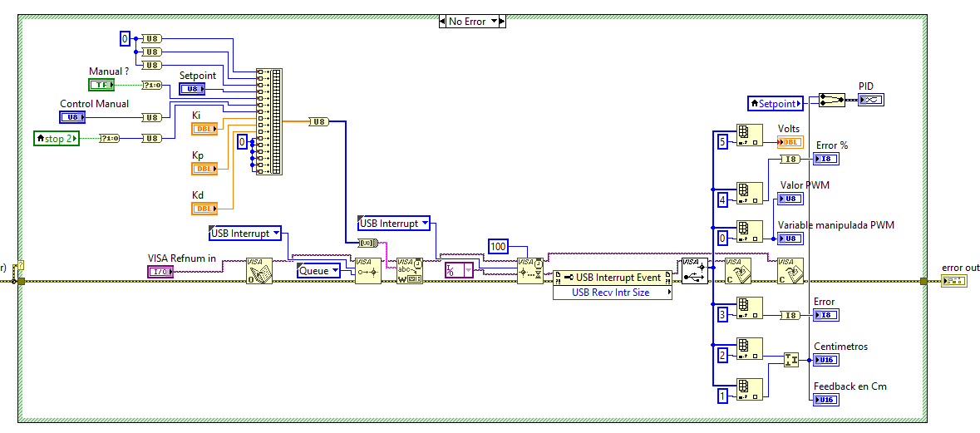Image resolution: width=980 pixels, height=433 pixels.
Task: Click the Manual ? label text
Action: 110,71
